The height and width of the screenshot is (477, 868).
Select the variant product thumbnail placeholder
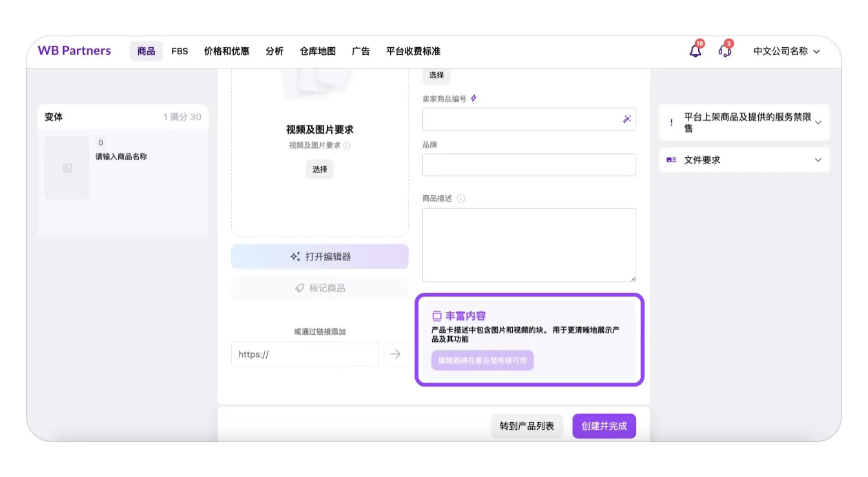click(67, 168)
